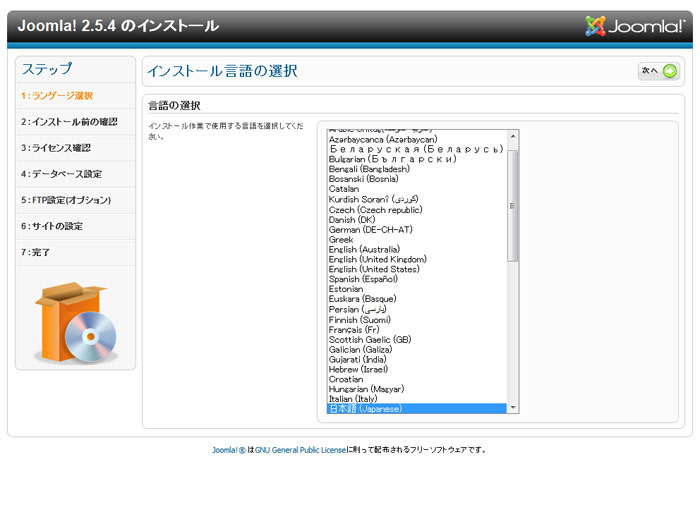Choose Français (Fr) as install language
This screenshot has width=700, height=512.
tap(354, 329)
